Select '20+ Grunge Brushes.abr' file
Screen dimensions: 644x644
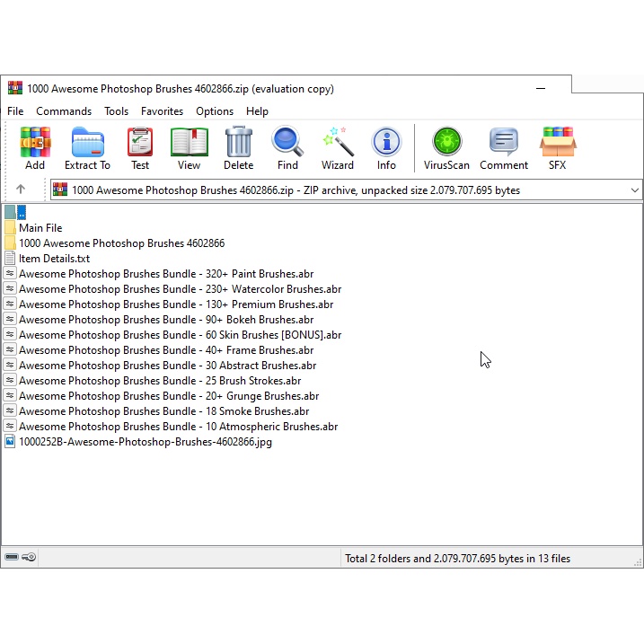[169, 396]
